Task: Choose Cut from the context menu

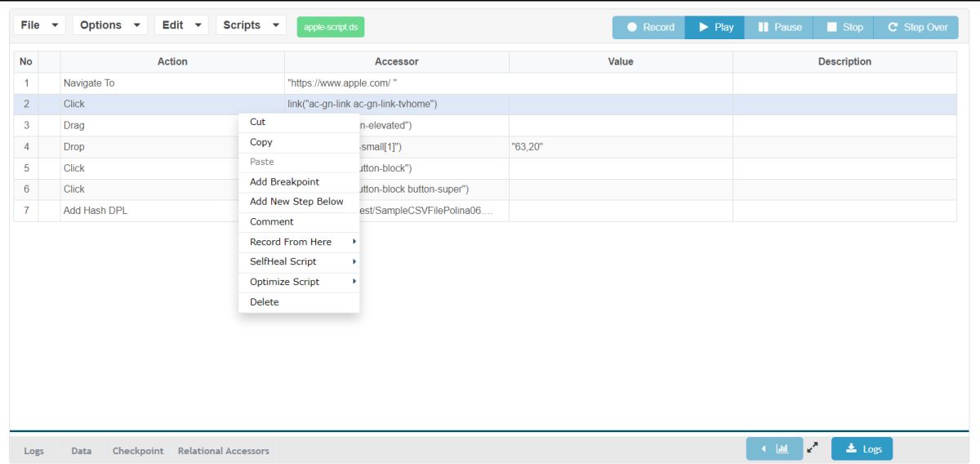Action: [299, 122]
